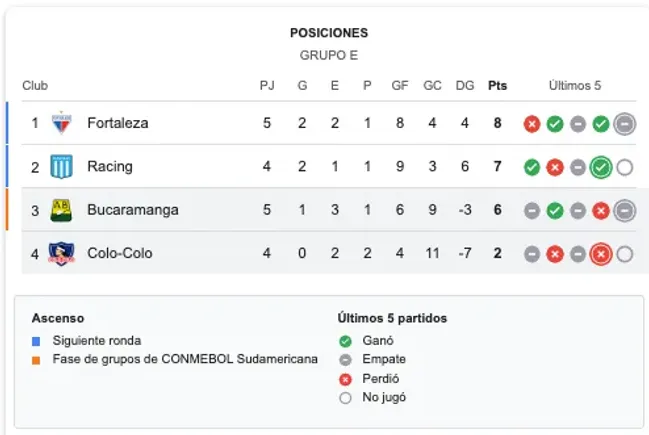
Task: Open the Colo-Colo team name link
Action: point(120,253)
